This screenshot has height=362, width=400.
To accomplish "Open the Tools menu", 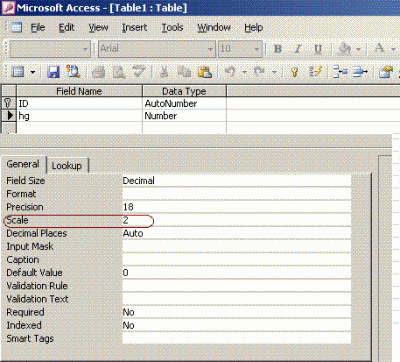I will point(172,27).
